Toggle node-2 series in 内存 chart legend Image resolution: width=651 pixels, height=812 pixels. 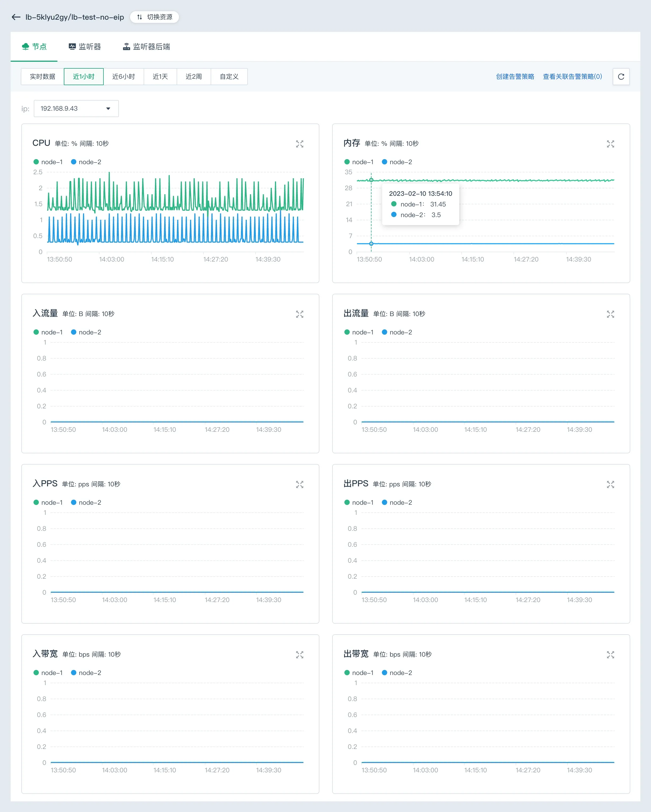(397, 162)
